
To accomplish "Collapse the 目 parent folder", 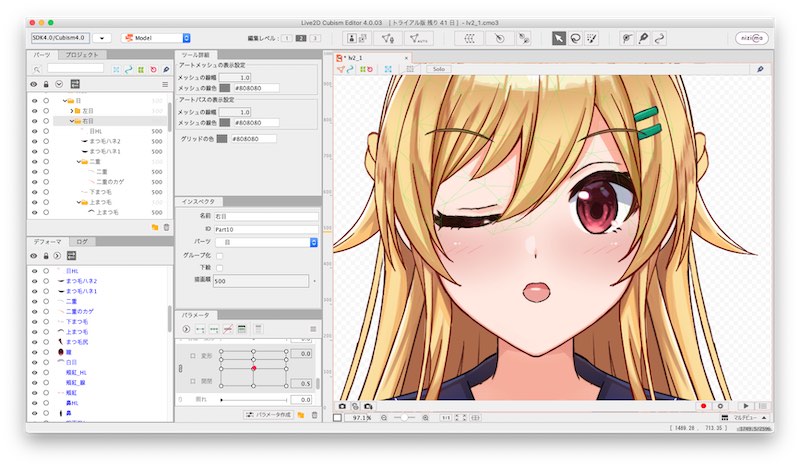I will pyautogui.click(x=65, y=101).
